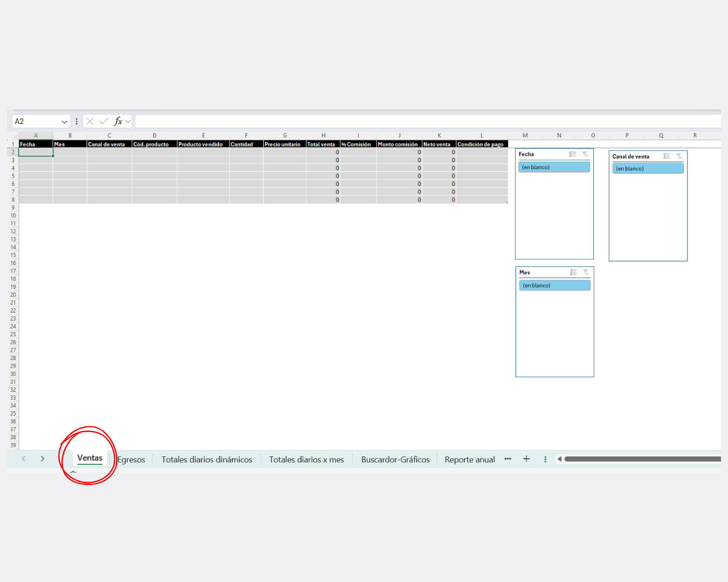Select (en blanco) in the Mes slicer
This screenshot has height=582, width=728.
554,286
